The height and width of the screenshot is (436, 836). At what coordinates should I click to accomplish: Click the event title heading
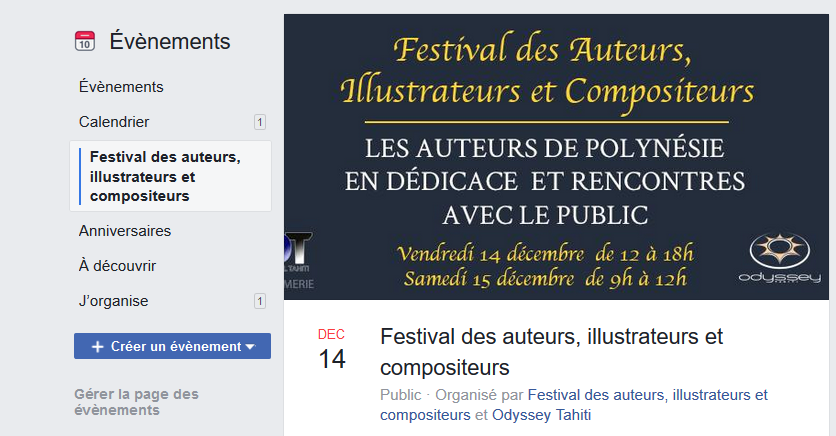click(551, 351)
